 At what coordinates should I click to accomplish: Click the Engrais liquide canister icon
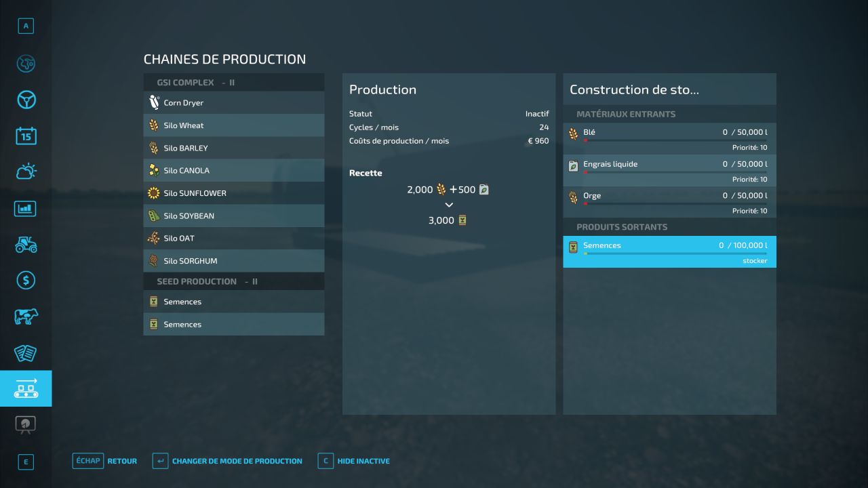coord(573,165)
